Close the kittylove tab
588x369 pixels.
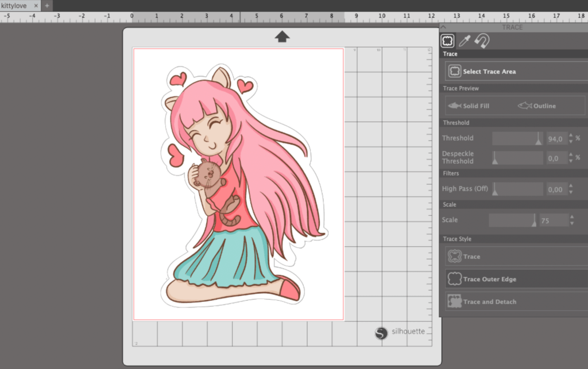point(36,6)
